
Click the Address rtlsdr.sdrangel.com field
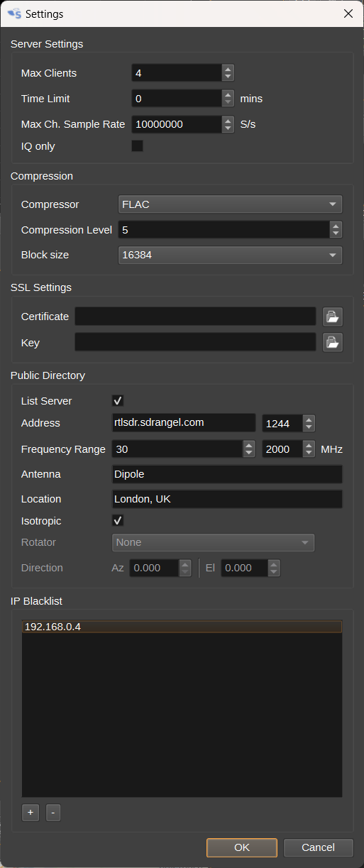click(184, 423)
